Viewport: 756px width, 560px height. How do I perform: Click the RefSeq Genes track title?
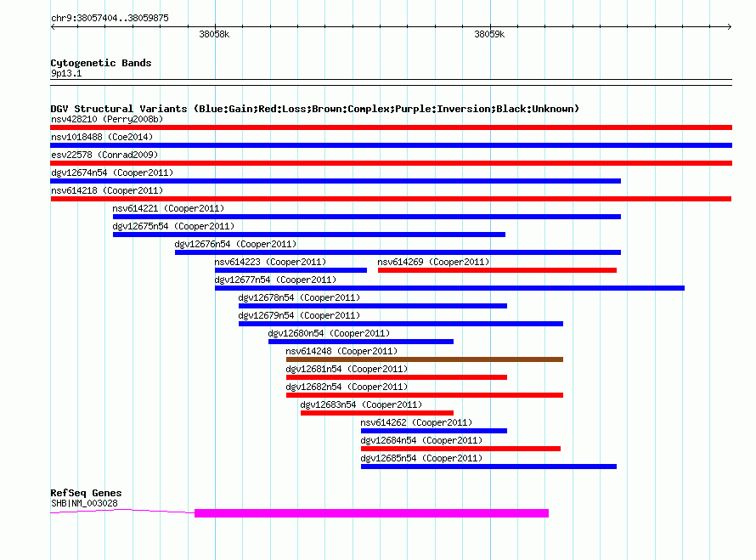coord(87,493)
